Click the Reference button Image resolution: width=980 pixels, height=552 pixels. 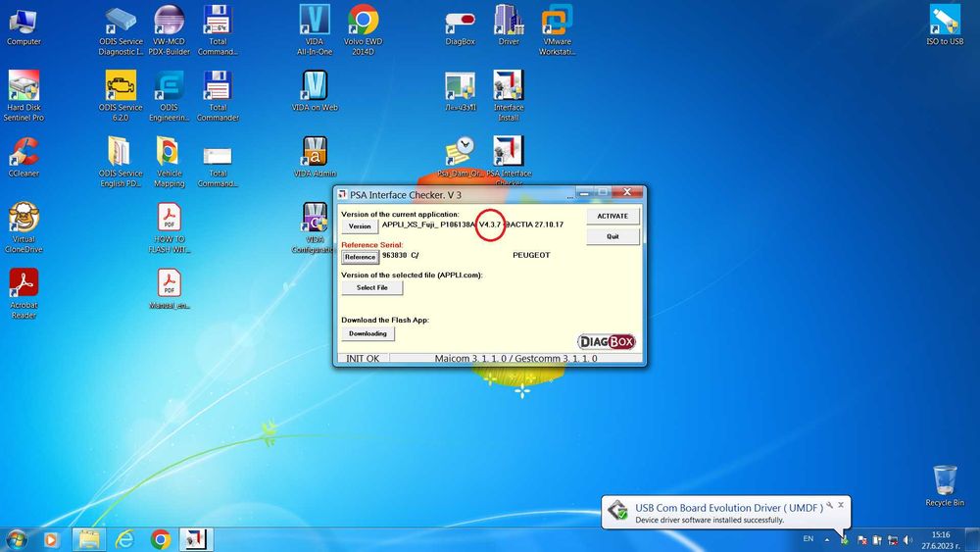point(360,257)
